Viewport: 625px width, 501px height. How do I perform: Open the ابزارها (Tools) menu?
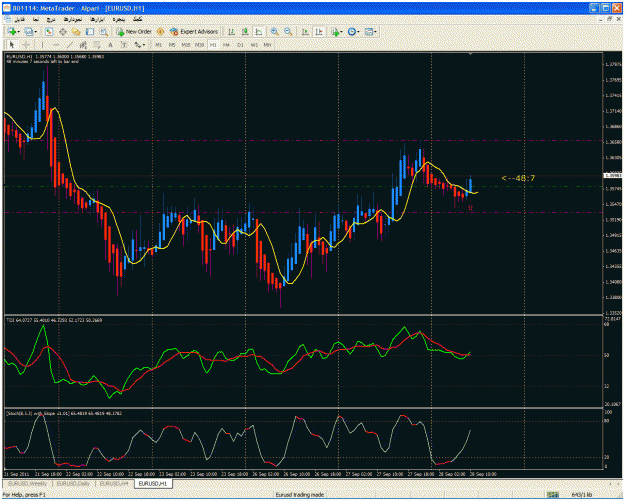click(97, 19)
